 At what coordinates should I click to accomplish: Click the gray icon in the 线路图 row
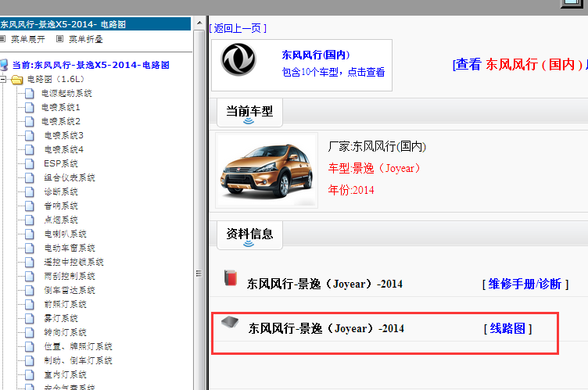230,322
